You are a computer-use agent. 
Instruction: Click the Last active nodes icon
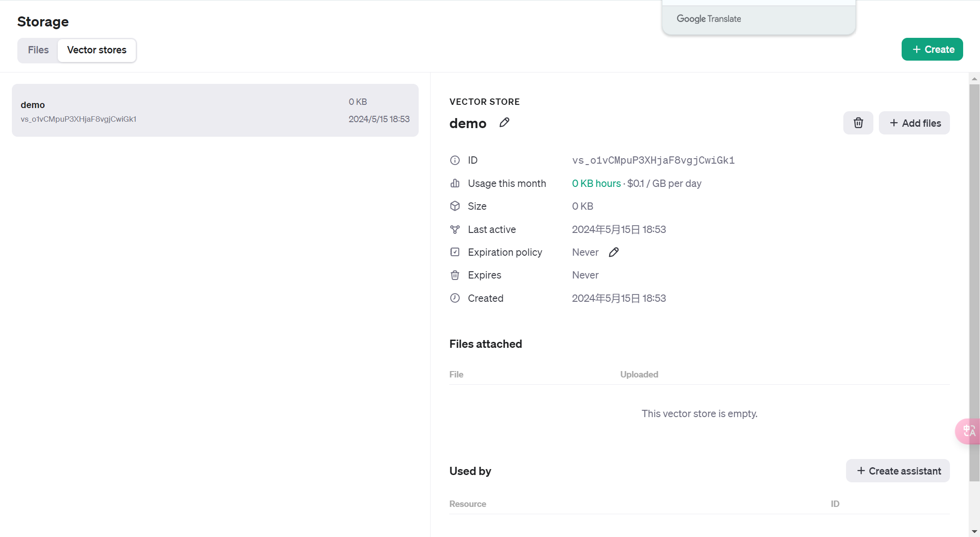455,229
